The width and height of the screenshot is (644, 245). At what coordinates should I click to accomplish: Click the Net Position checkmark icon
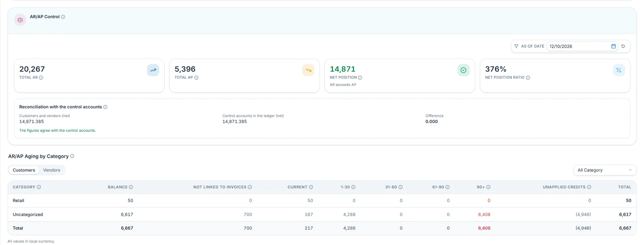(463, 70)
